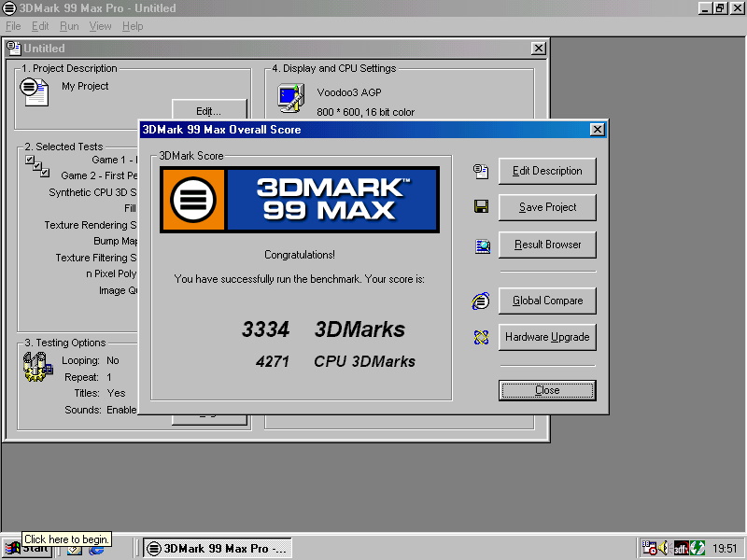Image resolution: width=747 pixels, height=560 pixels.
Task: Click the My Project description text
Action: tap(85, 86)
